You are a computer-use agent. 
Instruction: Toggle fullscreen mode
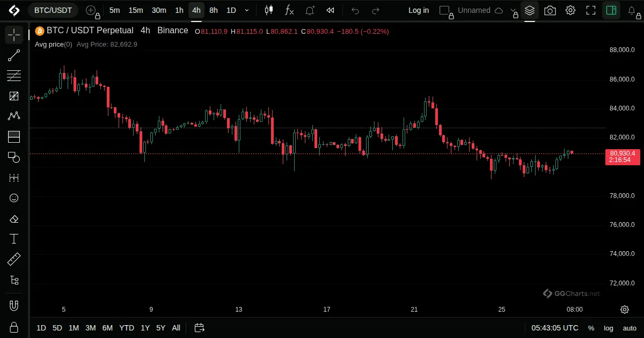[x=591, y=10]
